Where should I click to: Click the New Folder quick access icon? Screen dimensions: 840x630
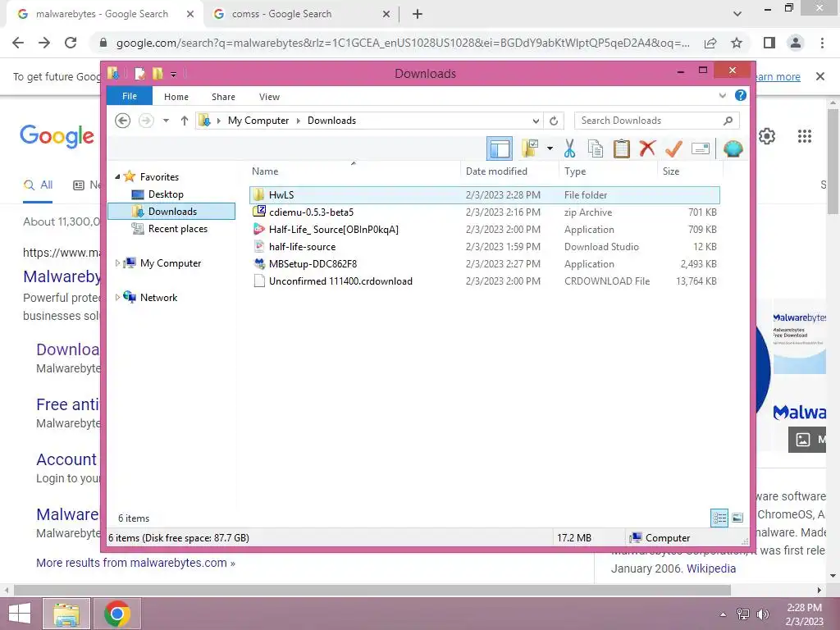[157, 73]
